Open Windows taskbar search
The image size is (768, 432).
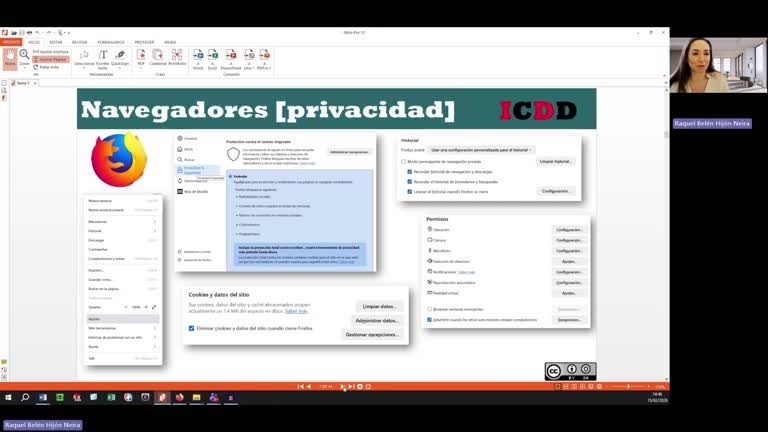25,397
